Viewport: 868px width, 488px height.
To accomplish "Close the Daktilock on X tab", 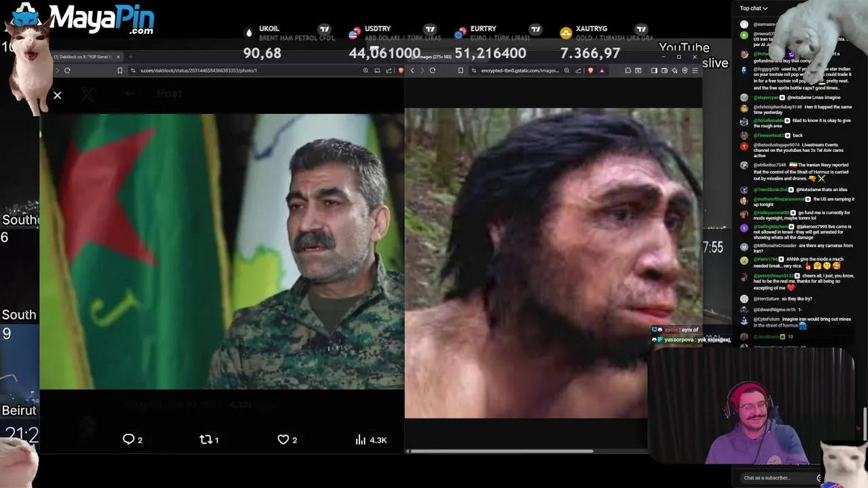I will [119, 57].
